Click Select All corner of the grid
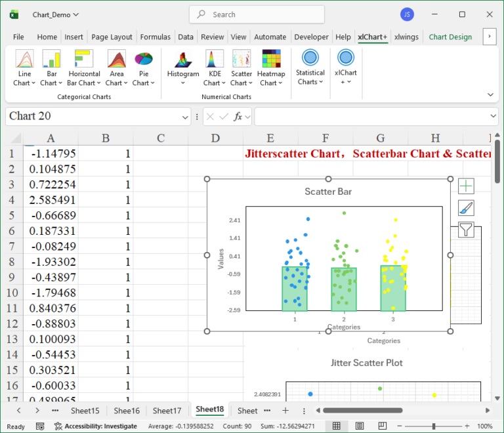The height and width of the screenshot is (433, 504). [x=15, y=138]
